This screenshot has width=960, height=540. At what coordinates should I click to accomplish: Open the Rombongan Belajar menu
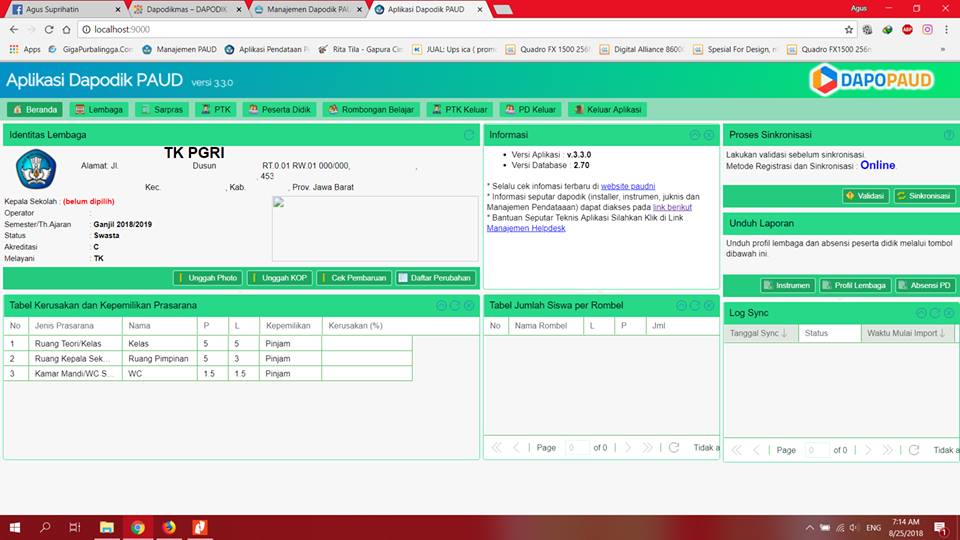click(371, 110)
